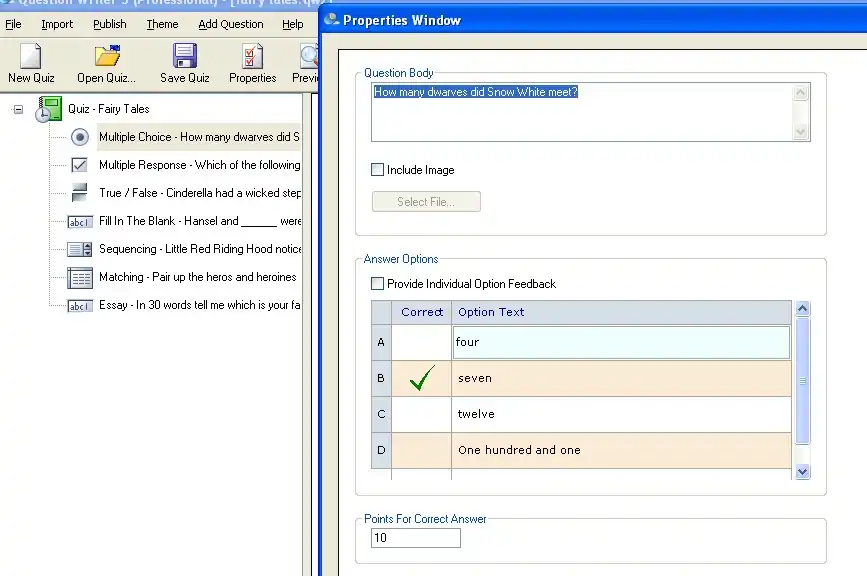Select the Multiple Choice question icon
867x576 pixels.
pyautogui.click(x=80, y=137)
